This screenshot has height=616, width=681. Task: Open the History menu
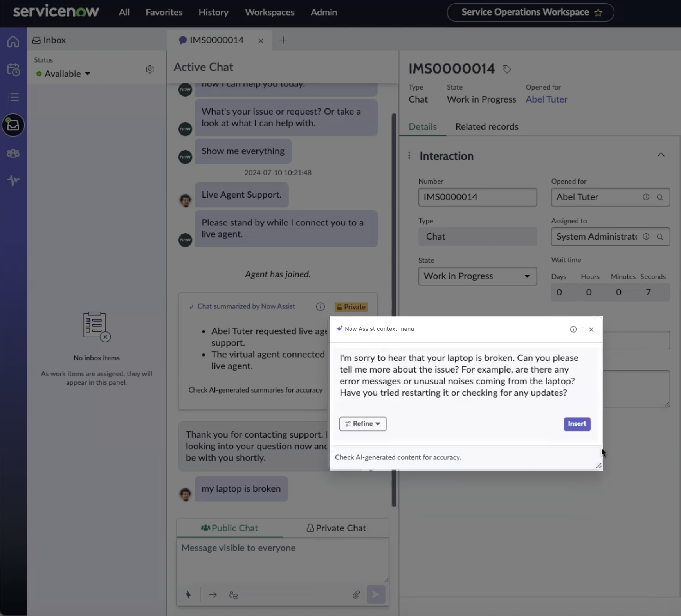click(213, 13)
